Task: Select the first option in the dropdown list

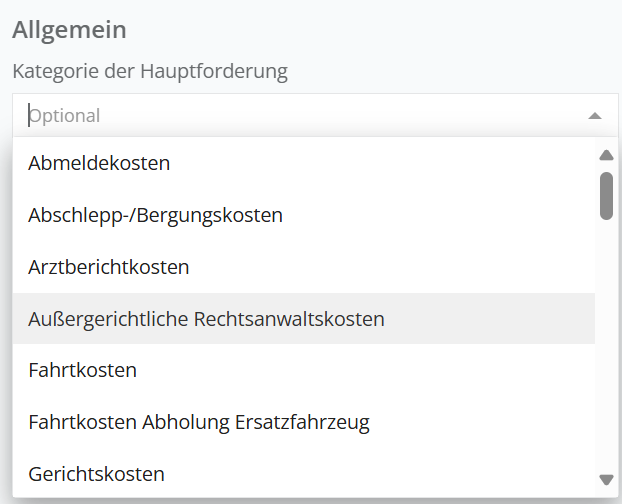Action: pyautogui.click(x=99, y=163)
